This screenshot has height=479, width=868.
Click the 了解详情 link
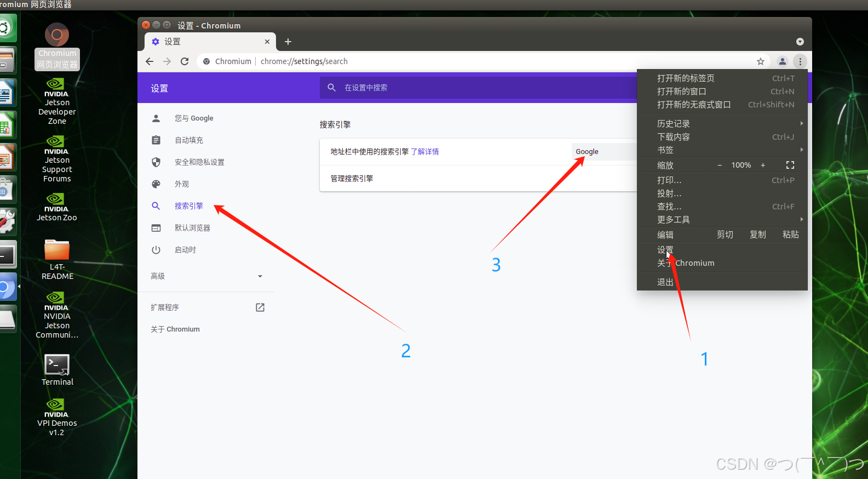425,152
